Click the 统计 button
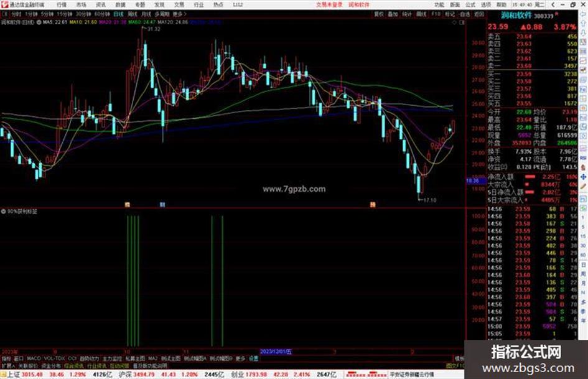The width and height of the screenshot is (588, 379). tap(407, 14)
